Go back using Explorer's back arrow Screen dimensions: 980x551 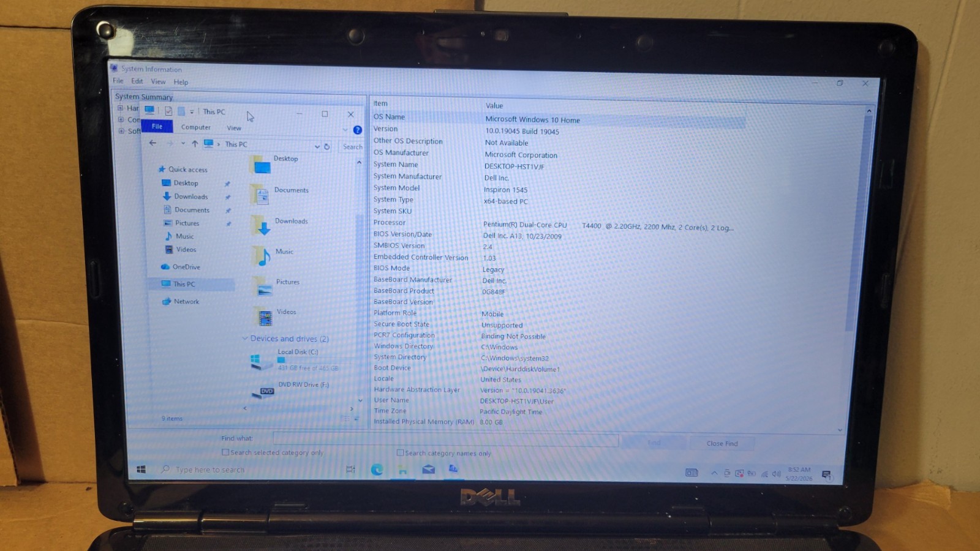click(153, 143)
